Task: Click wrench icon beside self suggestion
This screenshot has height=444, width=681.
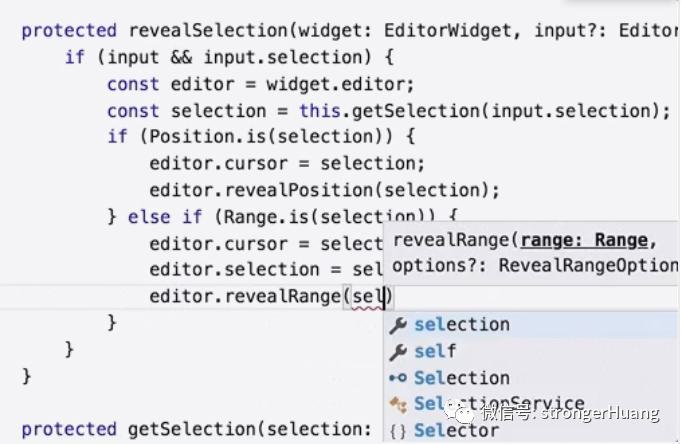Action: click(398, 352)
